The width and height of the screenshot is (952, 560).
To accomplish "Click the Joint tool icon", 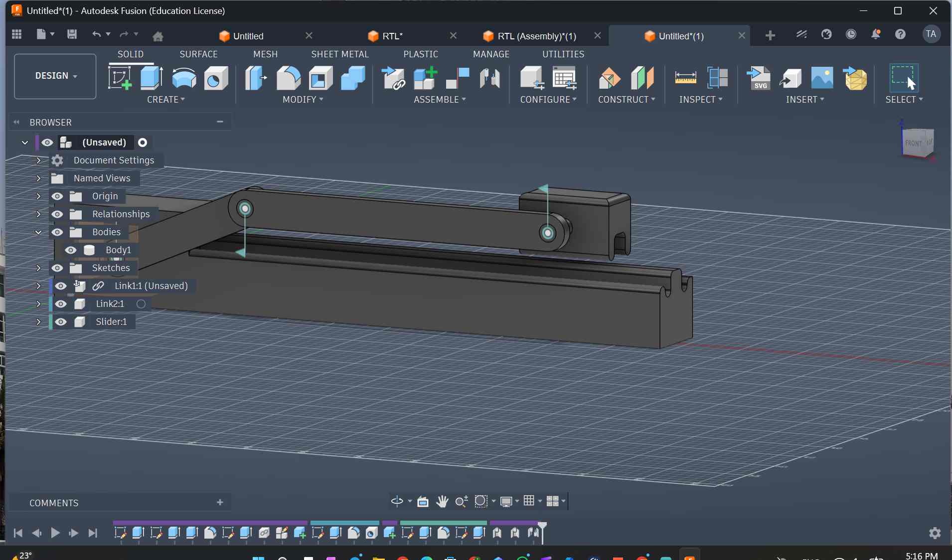I will 489,78.
